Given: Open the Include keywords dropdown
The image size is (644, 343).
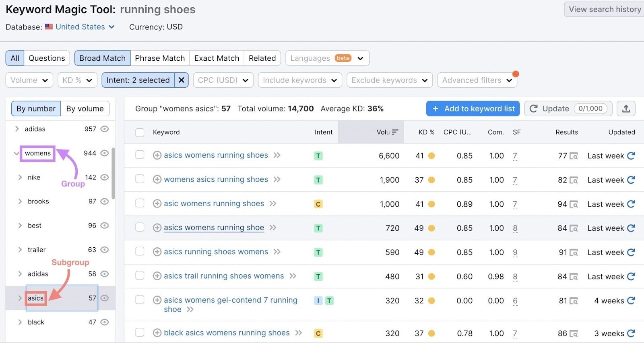Looking at the screenshot, I should [x=300, y=80].
